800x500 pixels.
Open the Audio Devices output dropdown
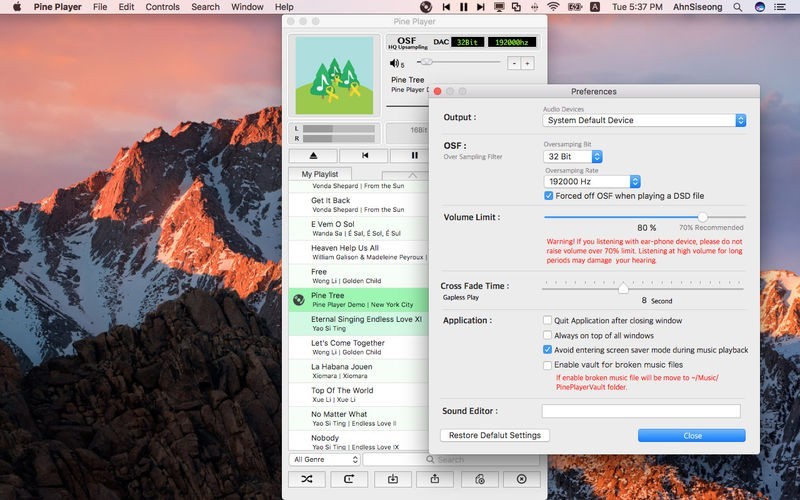click(644, 120)
